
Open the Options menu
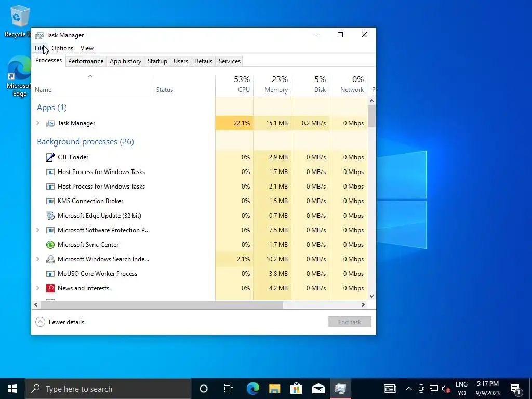[62, 48]
